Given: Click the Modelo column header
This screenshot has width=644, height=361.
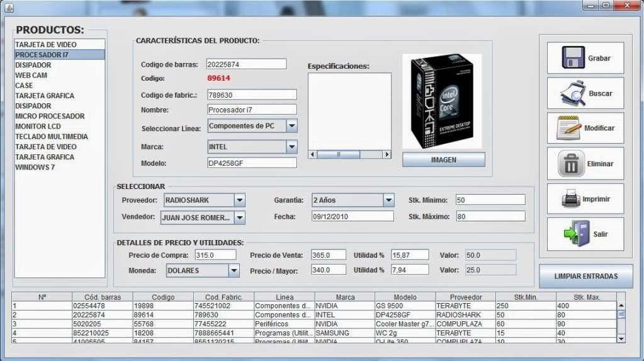Looking at the screenshot, I should click(405, 297).
